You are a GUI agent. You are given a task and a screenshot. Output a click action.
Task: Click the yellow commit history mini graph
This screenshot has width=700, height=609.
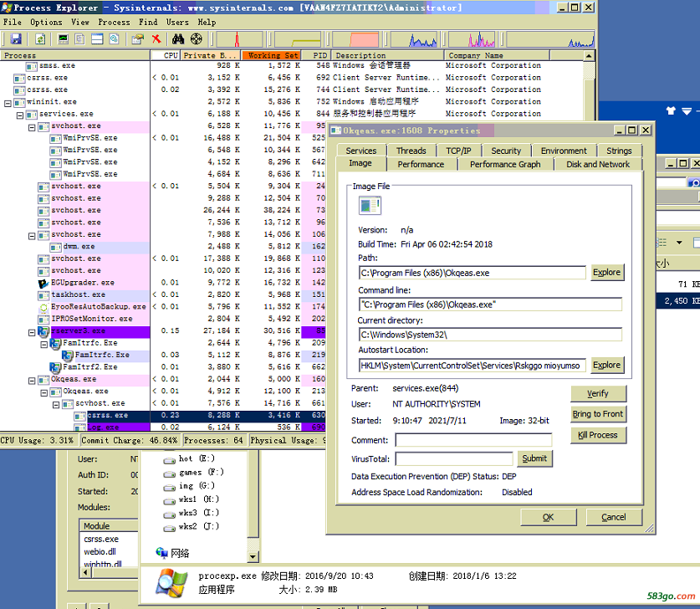(298, 39)
